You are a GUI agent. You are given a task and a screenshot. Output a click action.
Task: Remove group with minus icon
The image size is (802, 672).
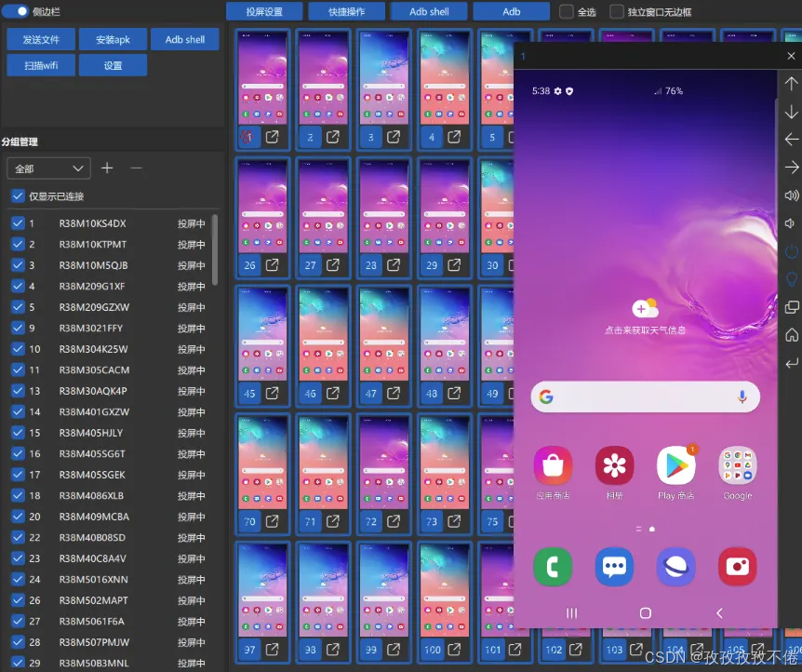pyautogui.click(x=136, y=168)
